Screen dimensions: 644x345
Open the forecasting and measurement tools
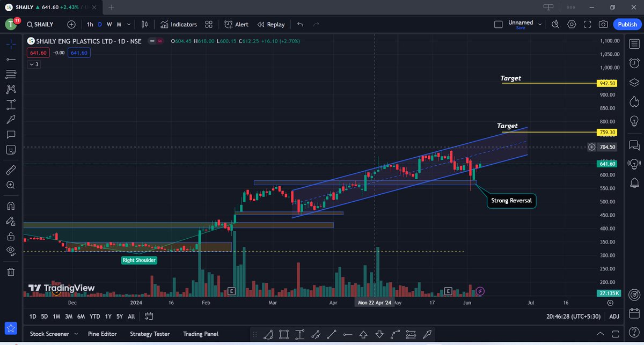pos(11,104)
